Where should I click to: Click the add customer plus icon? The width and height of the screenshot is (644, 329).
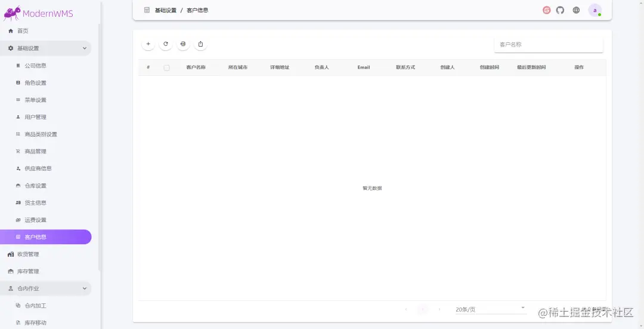coord(148,44)
